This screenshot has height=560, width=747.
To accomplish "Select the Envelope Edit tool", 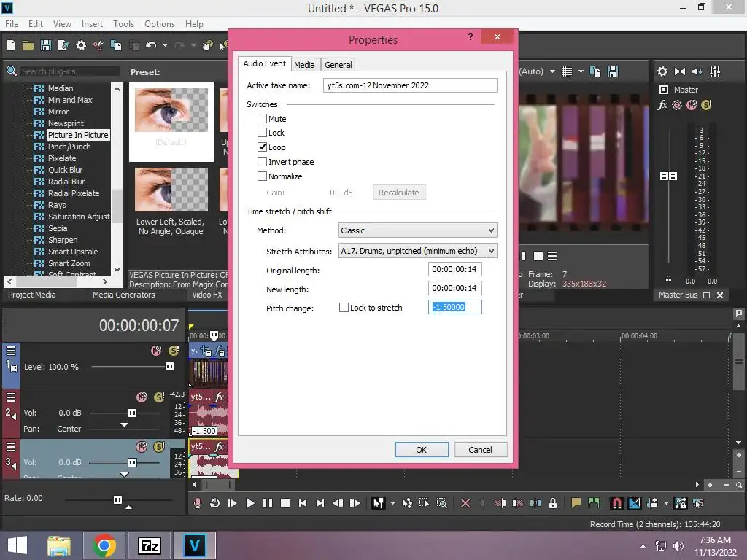I will coord(407,503).
